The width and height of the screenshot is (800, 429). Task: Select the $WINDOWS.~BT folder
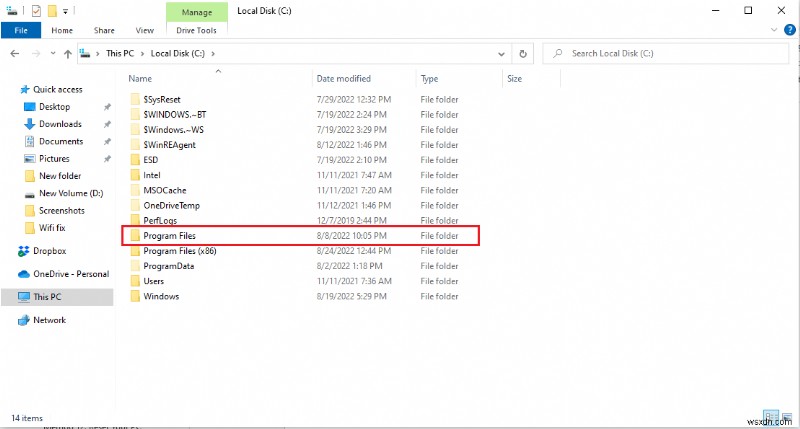(174, 115)
